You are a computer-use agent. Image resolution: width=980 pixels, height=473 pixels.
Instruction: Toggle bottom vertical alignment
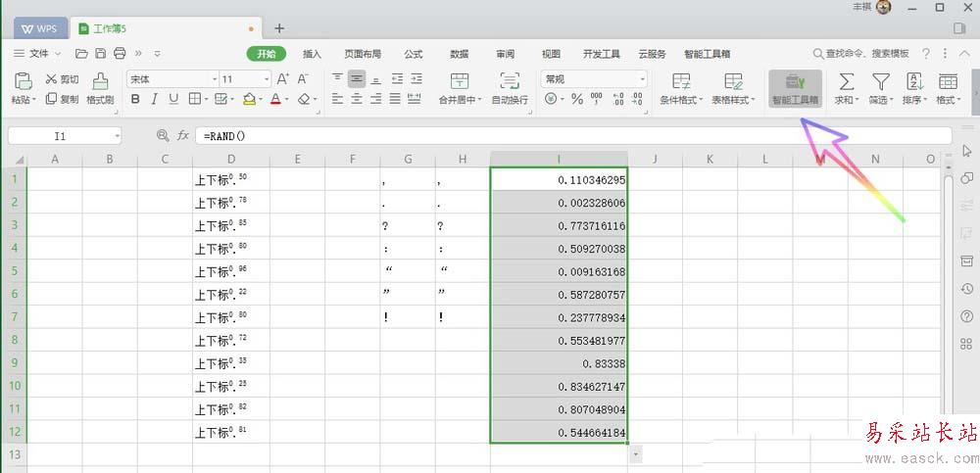(375, 78)
